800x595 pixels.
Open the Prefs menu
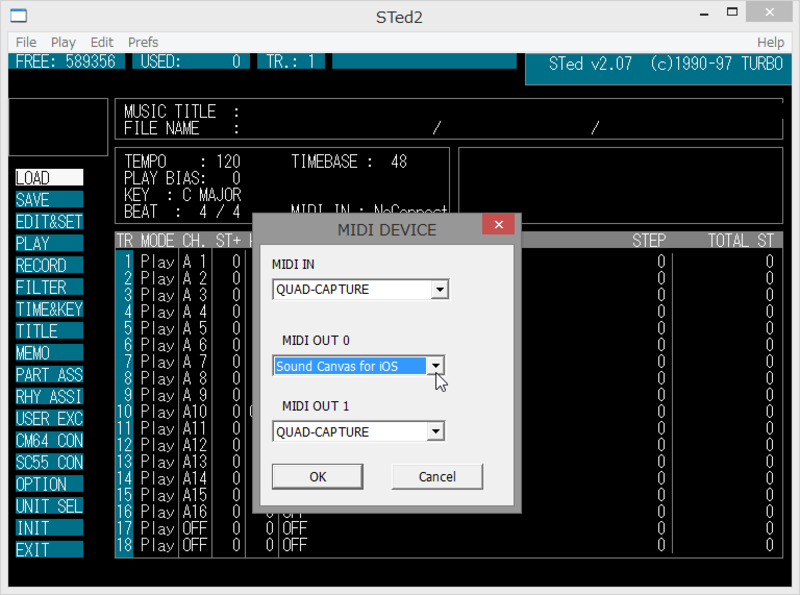[x=143, y=42]
